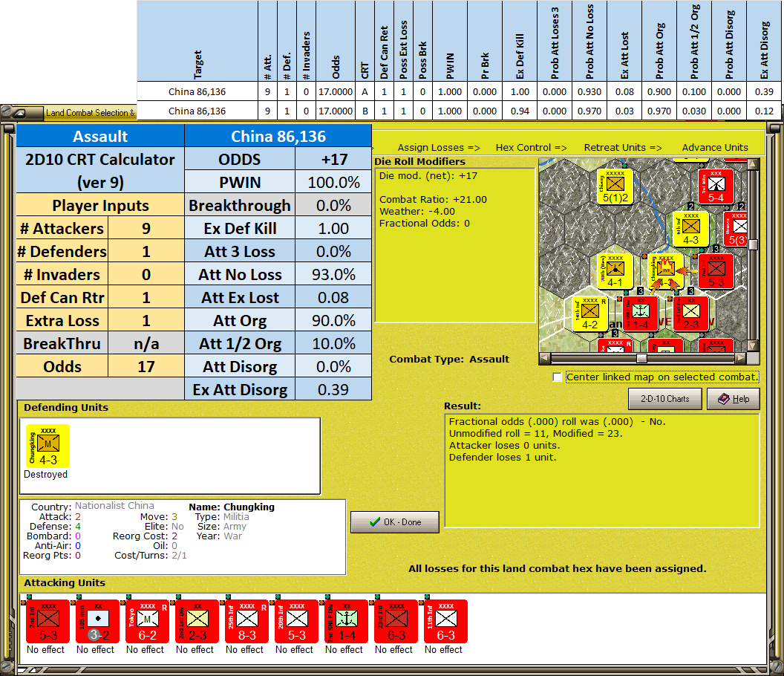This screenshot has height=676, width=784.
Task: Click the map scroll right arrow
Action: click(741, 358)
